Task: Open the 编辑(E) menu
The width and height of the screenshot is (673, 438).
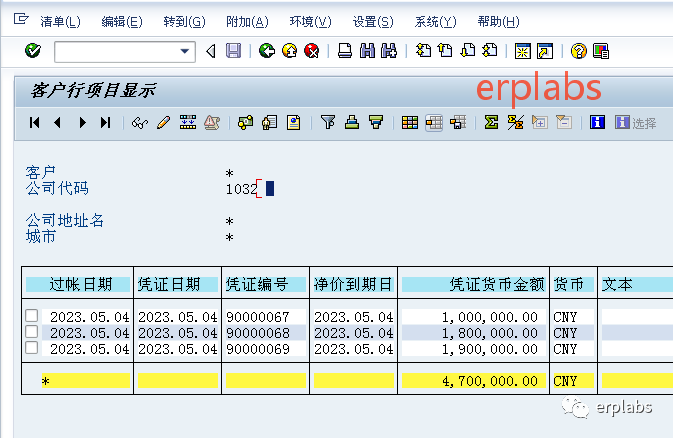Action: [x=122, y=21]
